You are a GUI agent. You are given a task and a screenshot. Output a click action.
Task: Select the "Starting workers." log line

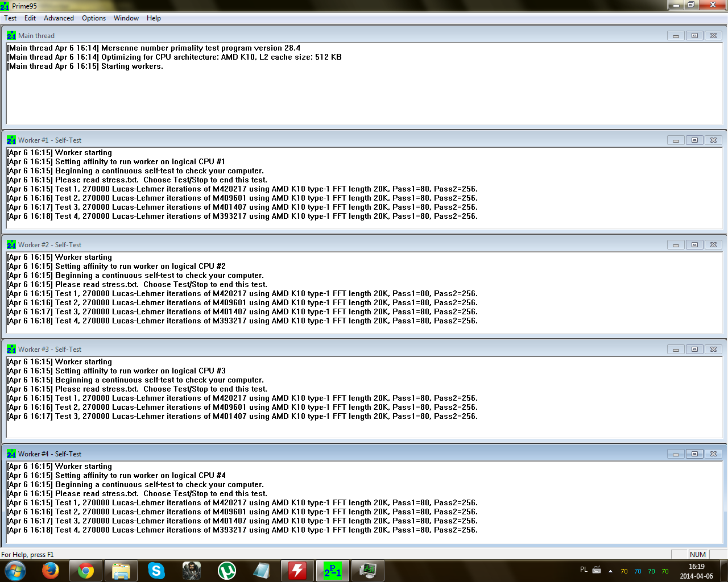[x=85, y=66]
